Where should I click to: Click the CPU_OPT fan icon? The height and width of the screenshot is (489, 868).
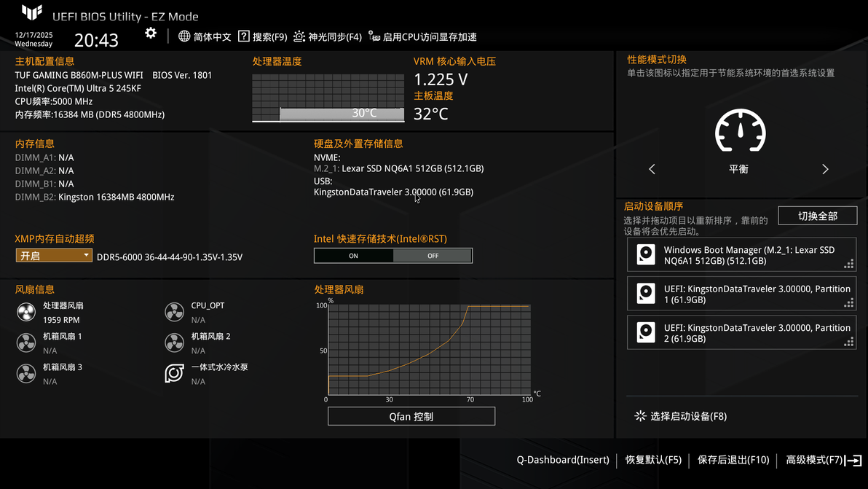click(174, 313)
